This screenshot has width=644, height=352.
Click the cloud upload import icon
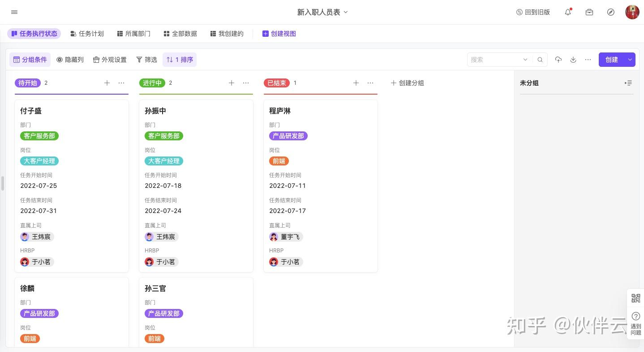point(558,60)
